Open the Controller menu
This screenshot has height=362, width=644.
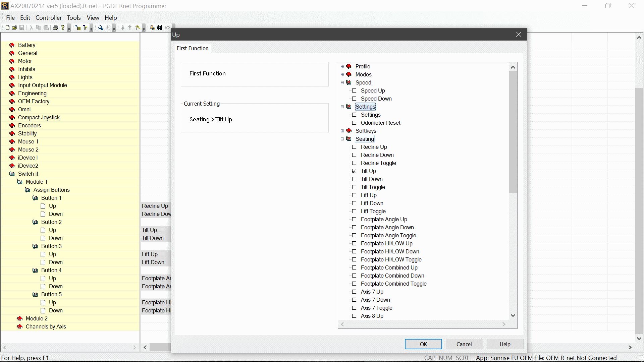pos(49,18)
